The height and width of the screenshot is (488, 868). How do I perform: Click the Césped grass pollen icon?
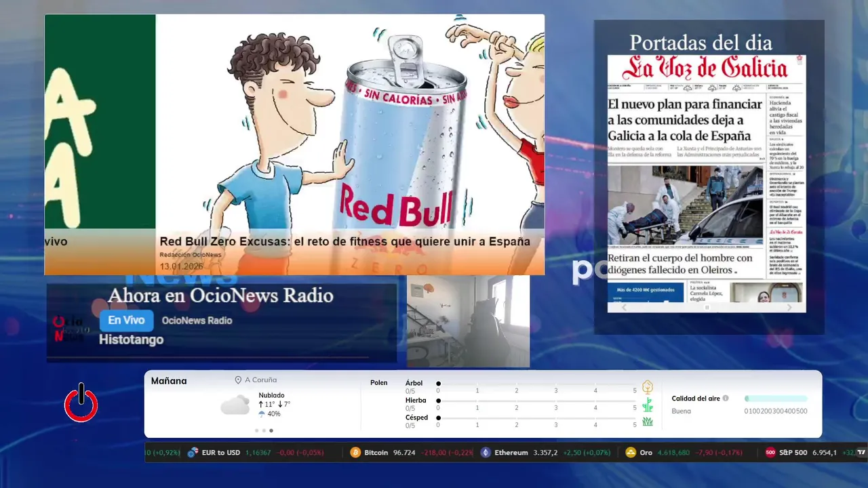(648, 422)
